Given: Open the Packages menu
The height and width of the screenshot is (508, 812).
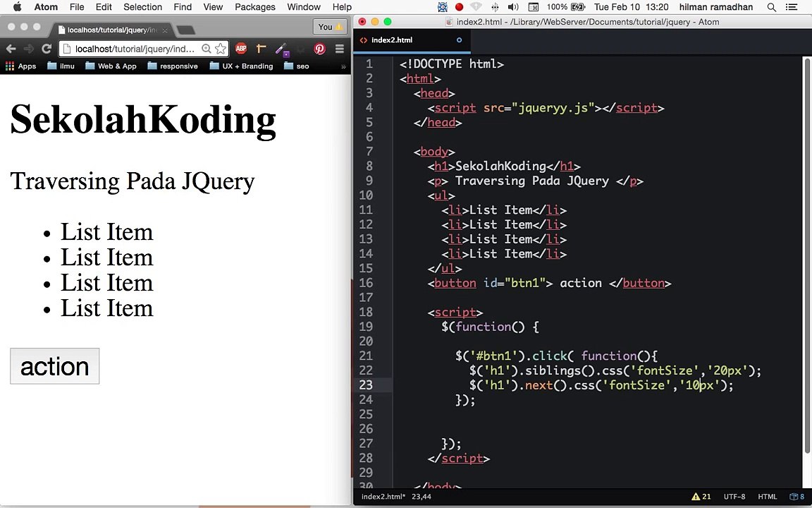Looking at the screenshot, I should [254, 7].
